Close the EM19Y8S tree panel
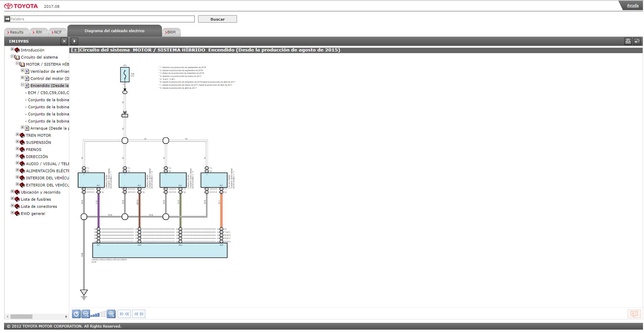The image size is (644, 333). pos(64,41)
